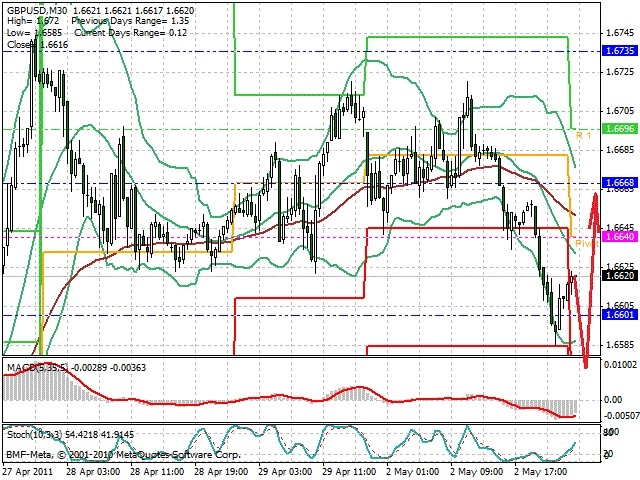Click the MACD(5,35,5) indicator label
Viewport: 640px width, 480px height.
click(x=37, y=367)
